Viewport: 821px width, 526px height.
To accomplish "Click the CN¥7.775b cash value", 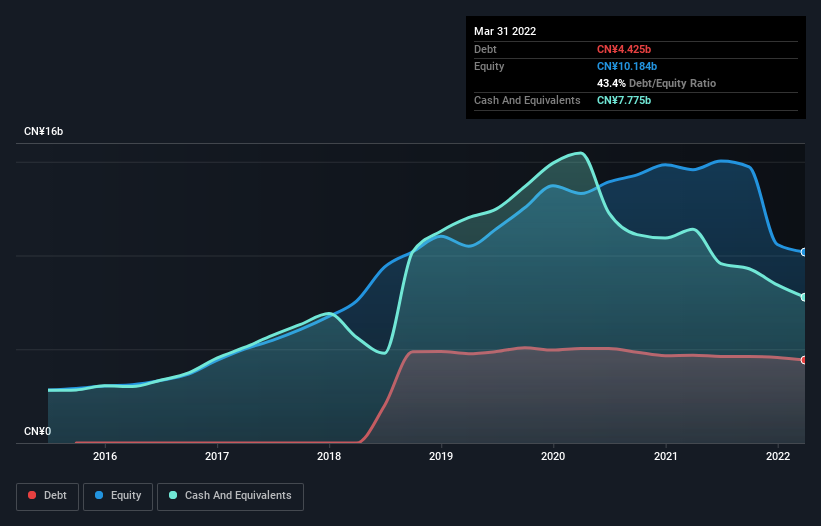I will 624,100.
